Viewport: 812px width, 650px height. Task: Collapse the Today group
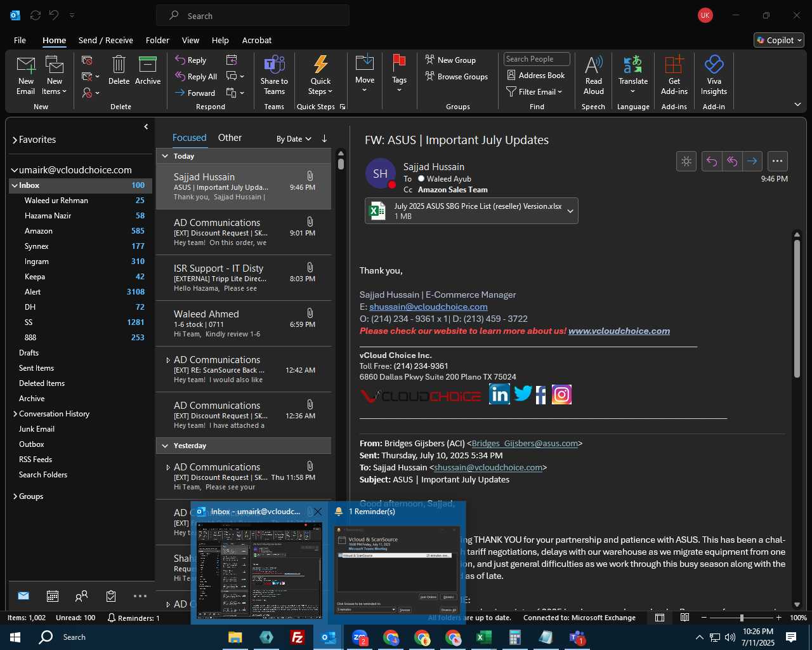[165, 156]
